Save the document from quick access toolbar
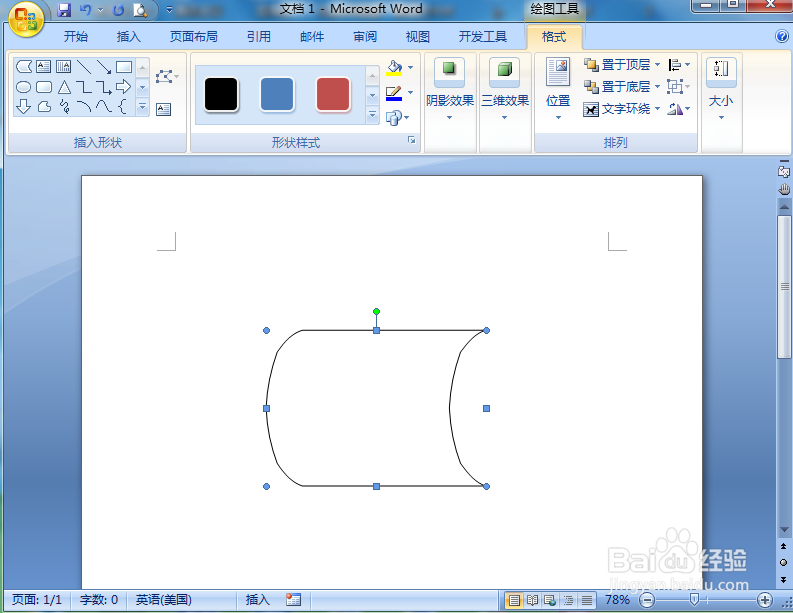Screen dimensions: 793x613 tap(64, 10)
